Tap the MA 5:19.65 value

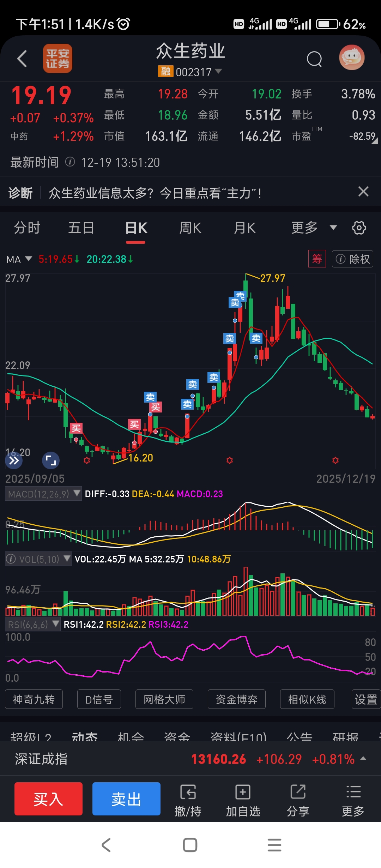(59, 259)
